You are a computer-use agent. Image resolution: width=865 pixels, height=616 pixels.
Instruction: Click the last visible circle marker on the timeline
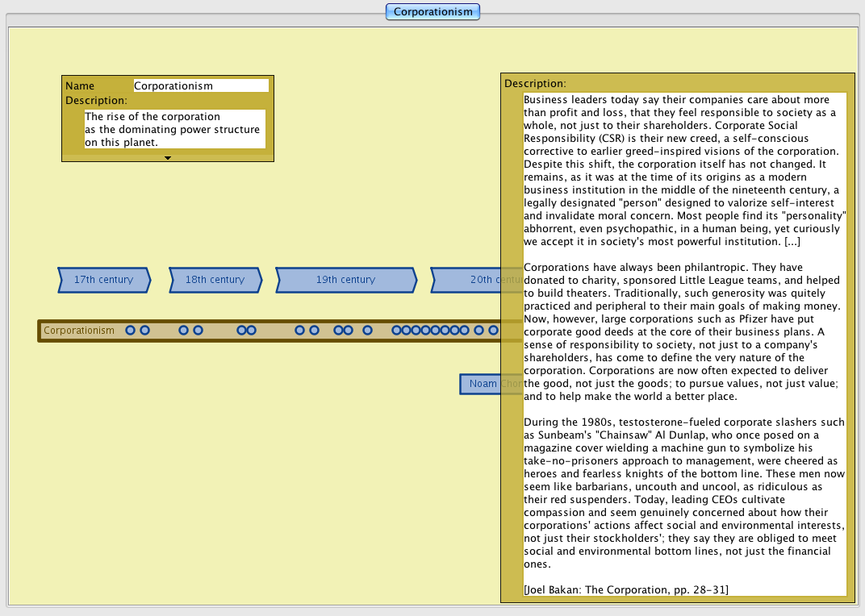(x=493, y=331)
